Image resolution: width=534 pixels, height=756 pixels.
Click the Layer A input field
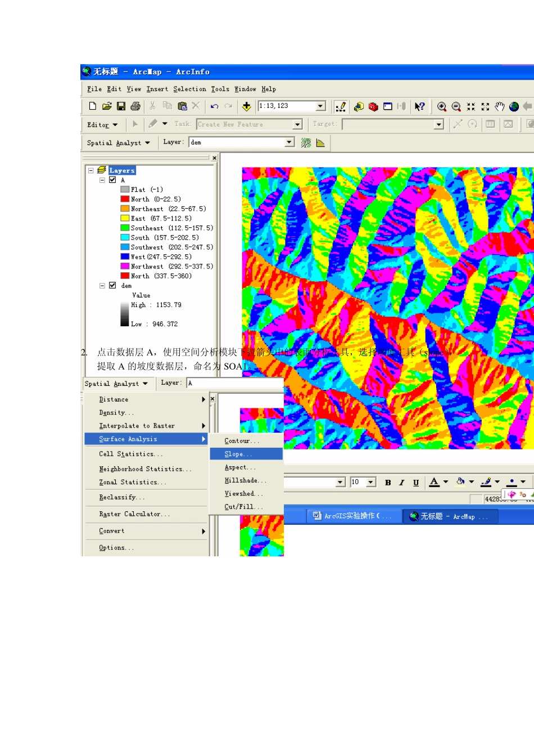click(x=235, y=383)
